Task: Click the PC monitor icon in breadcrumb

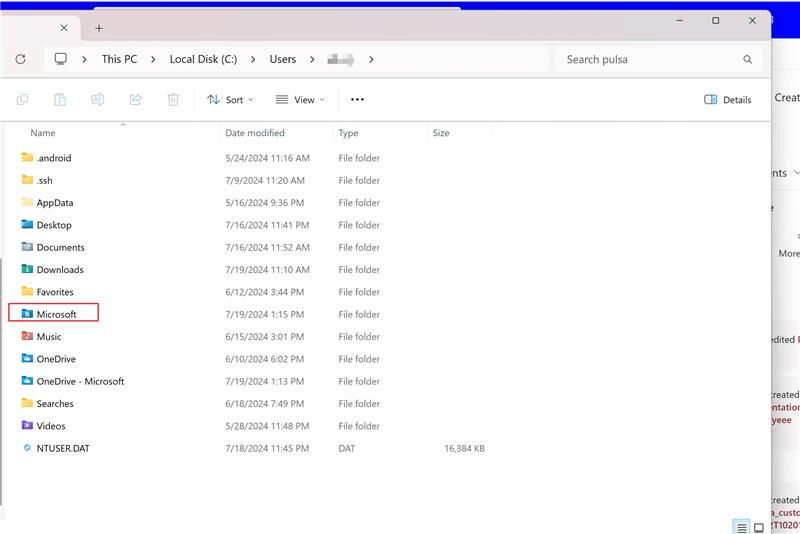Action: (61, 59)
